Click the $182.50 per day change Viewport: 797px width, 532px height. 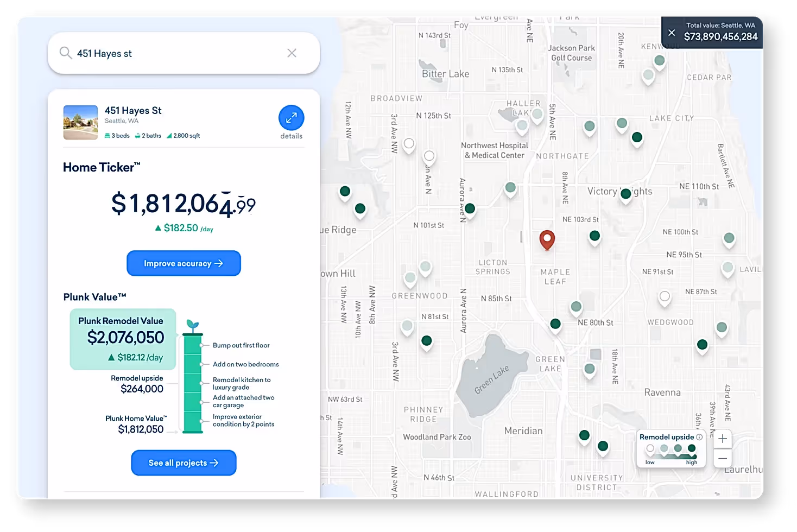click(x=184, y=228)
